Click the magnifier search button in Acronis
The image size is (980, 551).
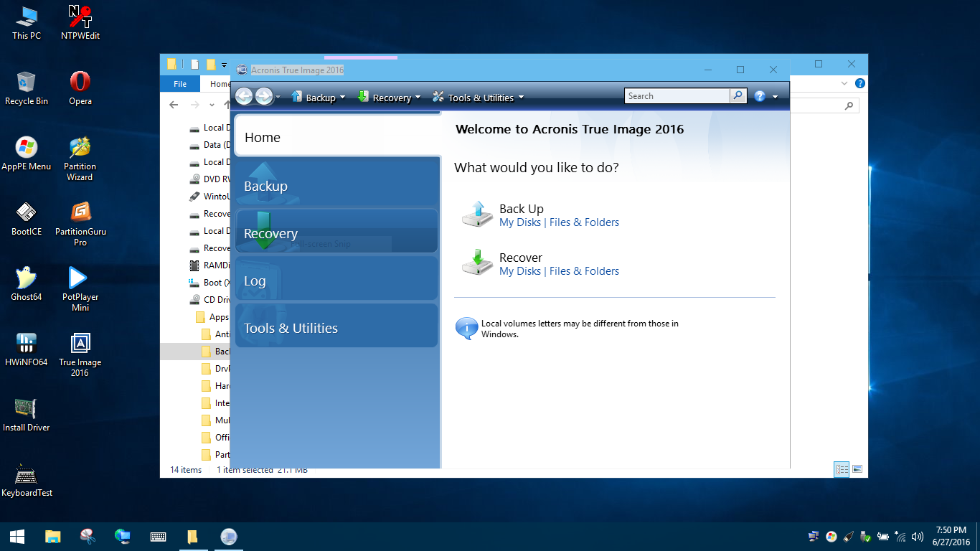pos(738,96)
